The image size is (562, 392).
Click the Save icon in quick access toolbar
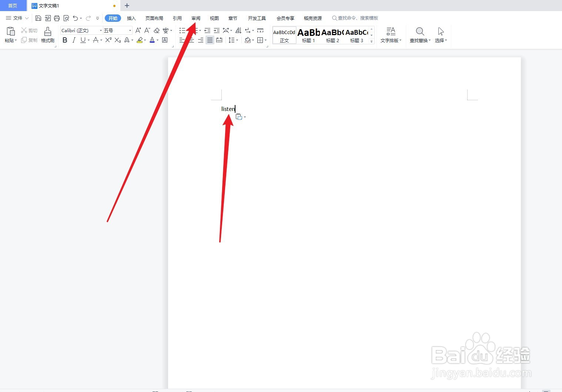[x=38, y=18]
